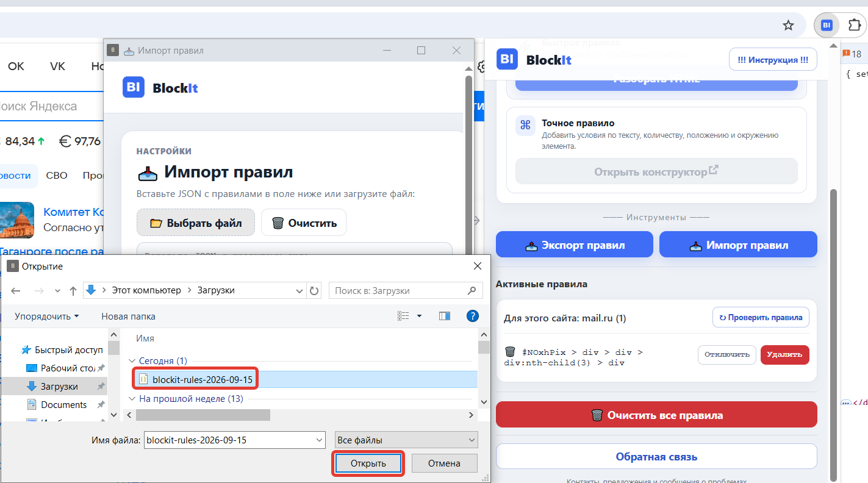Go back in the file dialog
The width and height of the screenshot is (868, 483).
16,291
